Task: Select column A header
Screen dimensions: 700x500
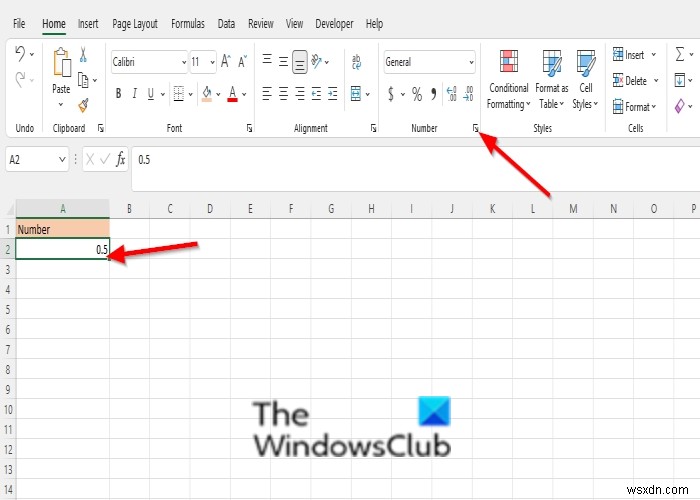Action: coord(62,208)
